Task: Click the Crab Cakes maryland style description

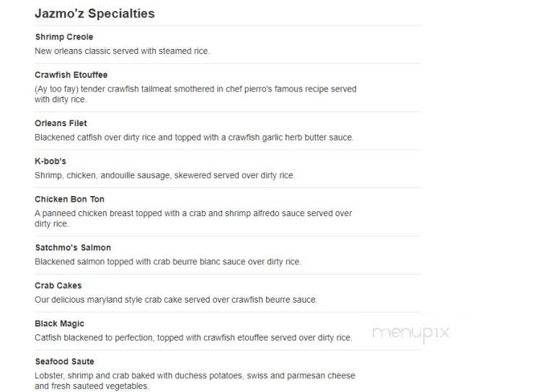Action: 176,300
